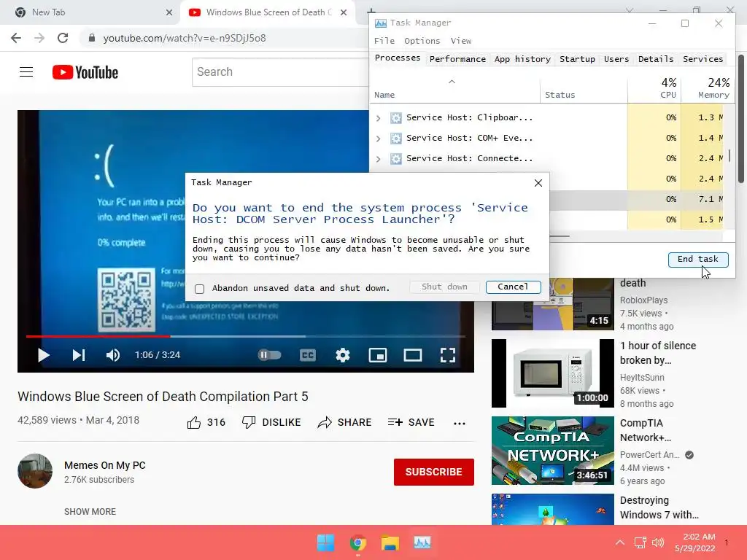The image size is (747, 560).
Task: Switch to theater mode icon
Action: 413,355
